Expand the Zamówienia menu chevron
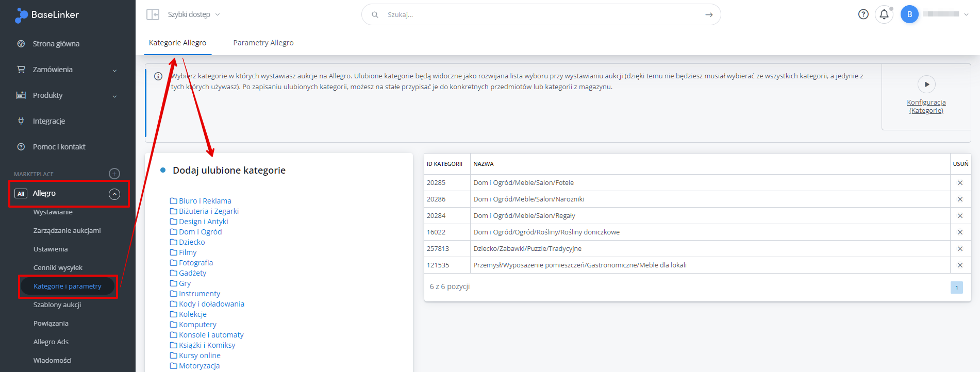 pyautogui.click(x=114, y=70)
